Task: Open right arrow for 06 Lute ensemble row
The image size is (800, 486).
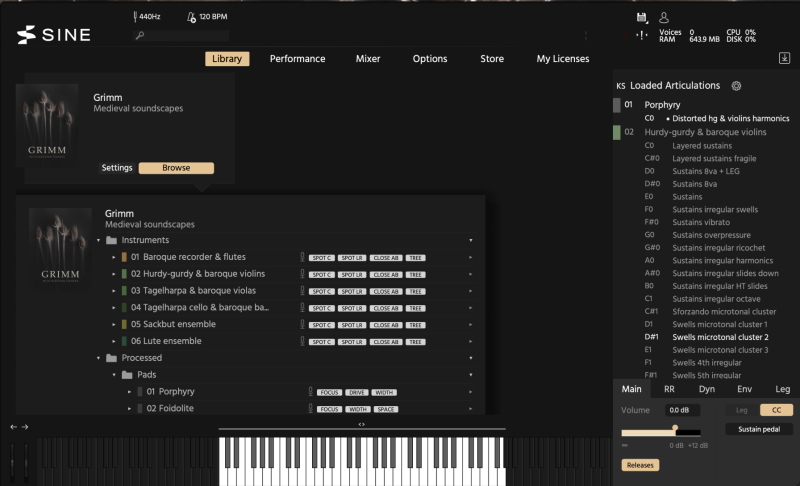Action: click(470, 342)
